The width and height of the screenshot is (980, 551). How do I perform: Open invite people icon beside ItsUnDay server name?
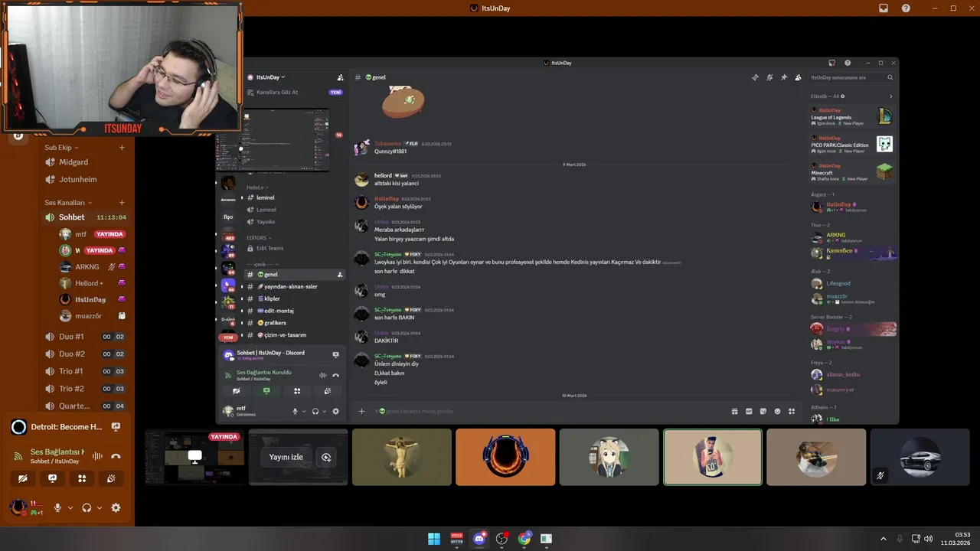coord(340,77)
